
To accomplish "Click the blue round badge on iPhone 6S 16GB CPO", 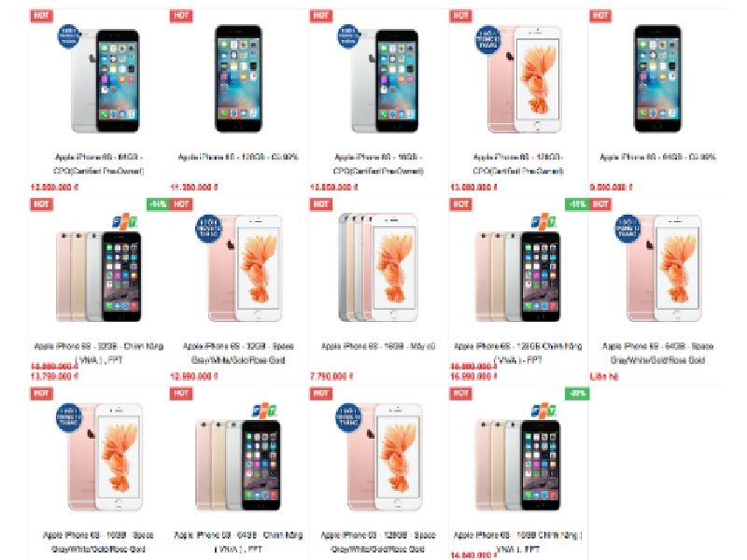I will [x=348, y=36].
